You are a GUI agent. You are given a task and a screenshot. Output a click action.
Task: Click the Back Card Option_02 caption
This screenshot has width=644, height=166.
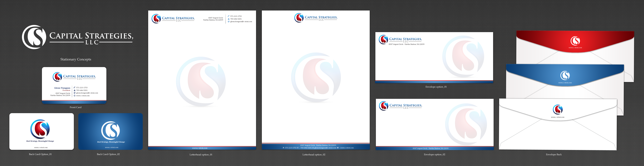pos(108,154)
